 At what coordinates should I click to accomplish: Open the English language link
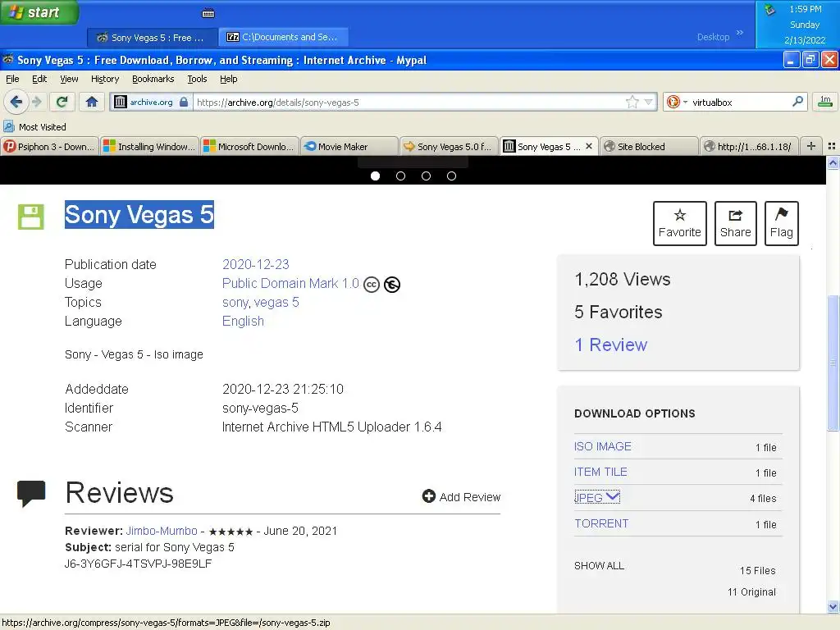click(243, 321)
